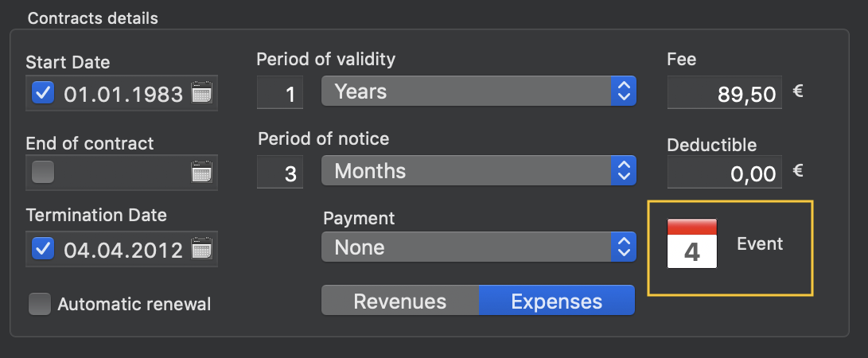Edit the Deductible amount field 0,00

[x=725, y=172]
